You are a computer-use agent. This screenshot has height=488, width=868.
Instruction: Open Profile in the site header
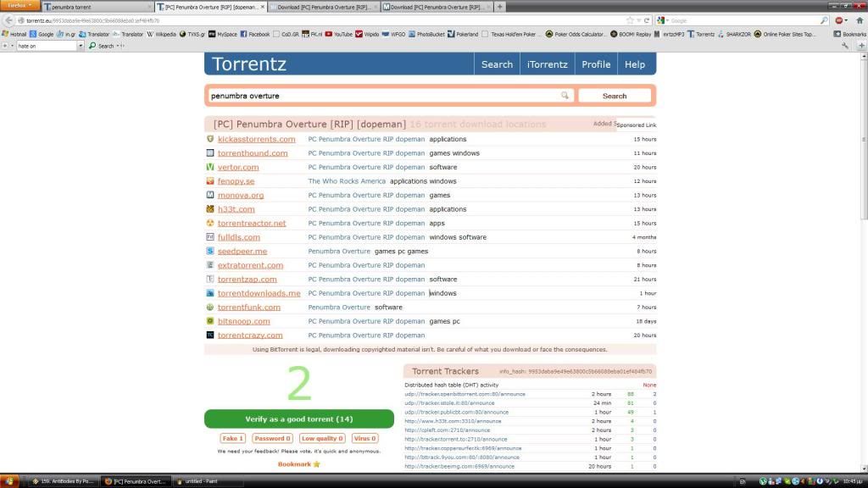tap(596, 64)
